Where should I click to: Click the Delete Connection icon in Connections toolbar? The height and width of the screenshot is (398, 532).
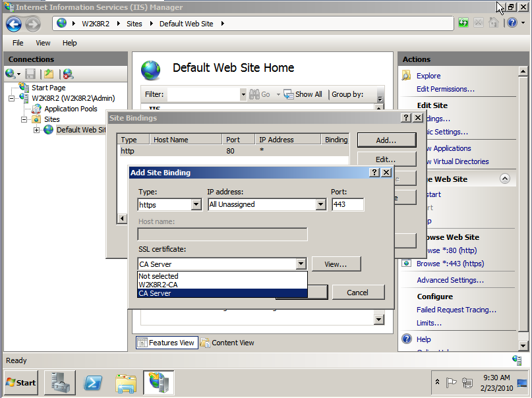pyautogui.click(x=68, y=73)
